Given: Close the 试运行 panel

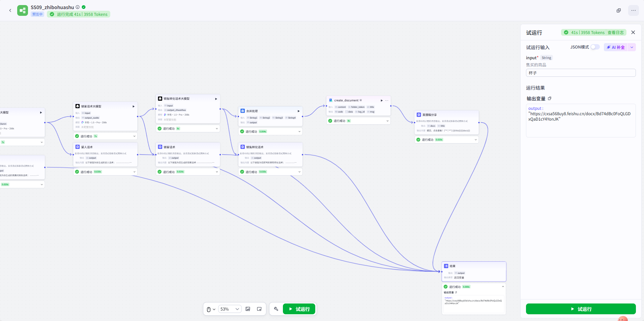Looking at the screenshot, I should [633, 32].
